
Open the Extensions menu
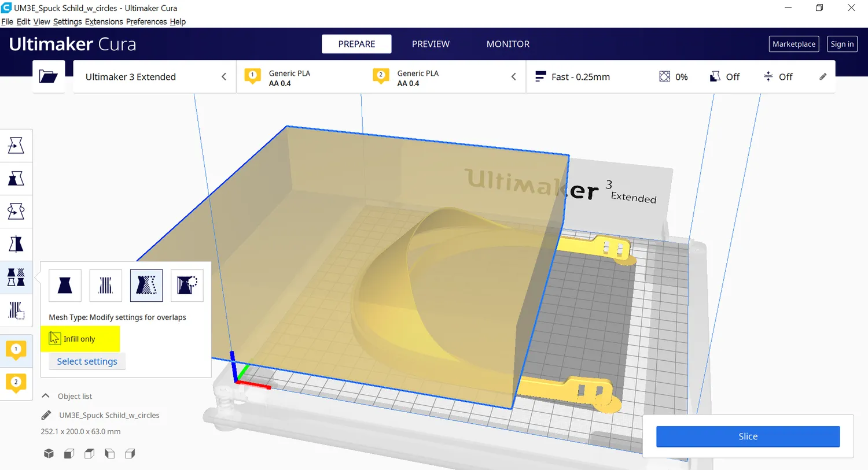[x=104, y=21]
